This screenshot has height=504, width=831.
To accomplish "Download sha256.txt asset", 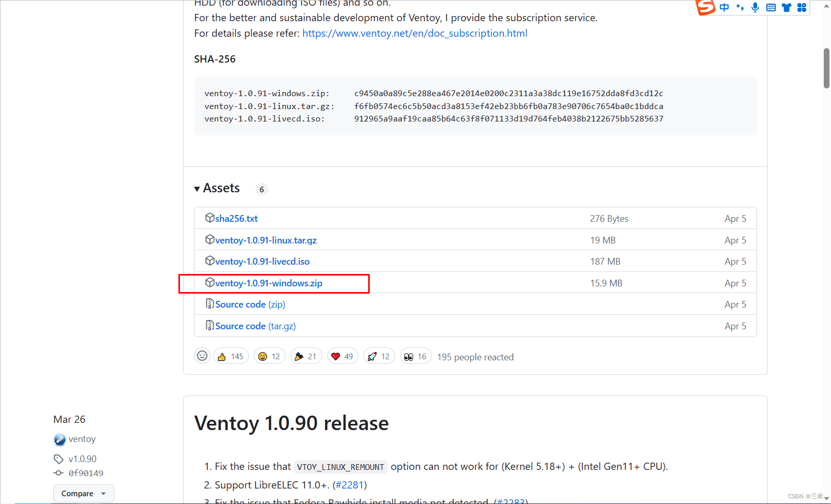I will [236, 219].
